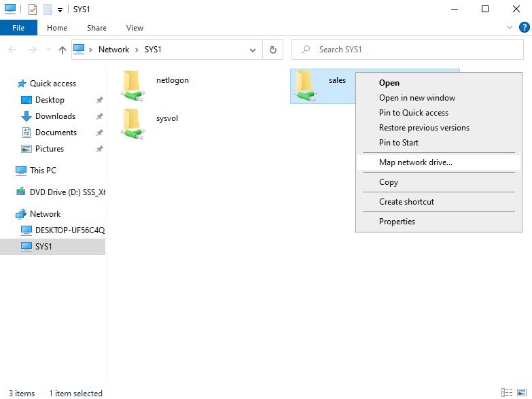Expand the ribbon with chevron arrow
The height and width of the screenshot is (399, 532).
tap(510, 27)
